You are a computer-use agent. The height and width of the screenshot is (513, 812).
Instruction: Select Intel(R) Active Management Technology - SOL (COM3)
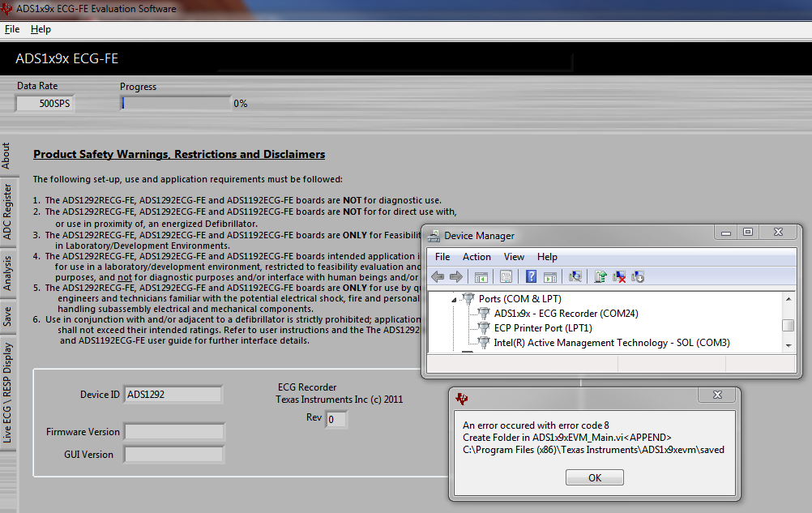612,342
